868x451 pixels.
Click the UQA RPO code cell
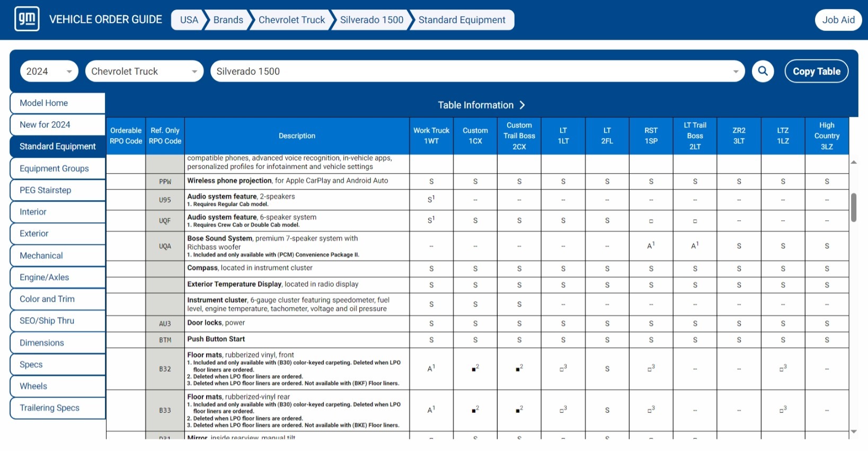tap(165, 246)
